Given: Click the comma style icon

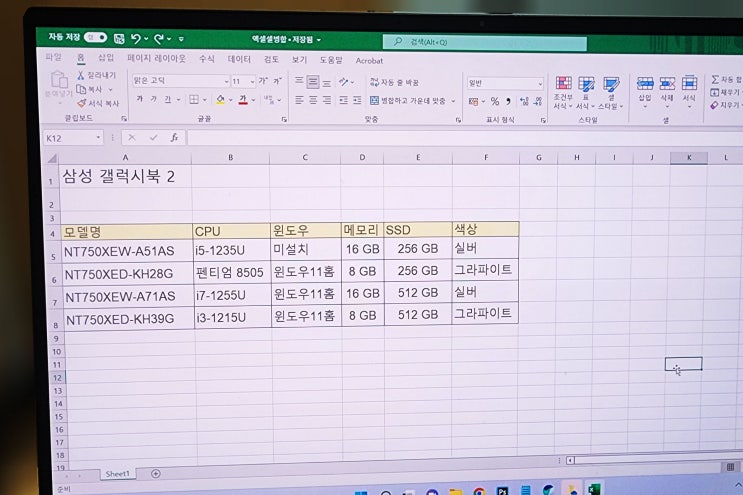Looking at the screenshot, I should [x=508, y=101].
